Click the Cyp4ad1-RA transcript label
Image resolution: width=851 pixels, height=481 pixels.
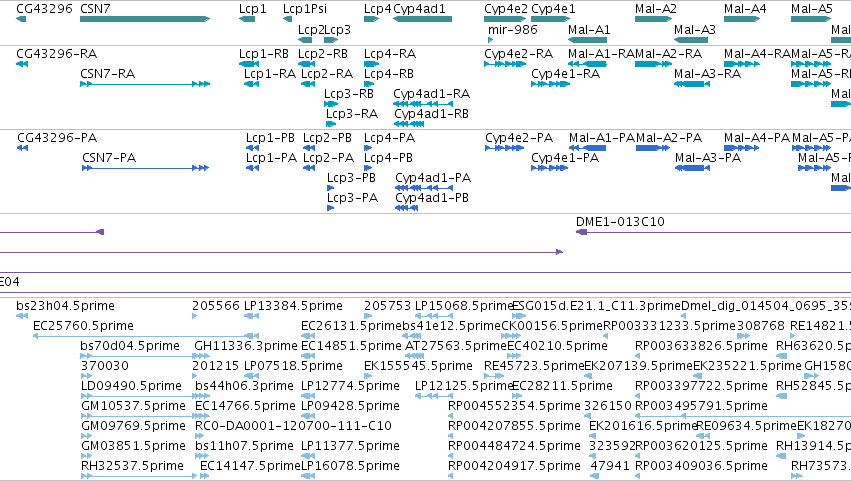pos(432,94)
